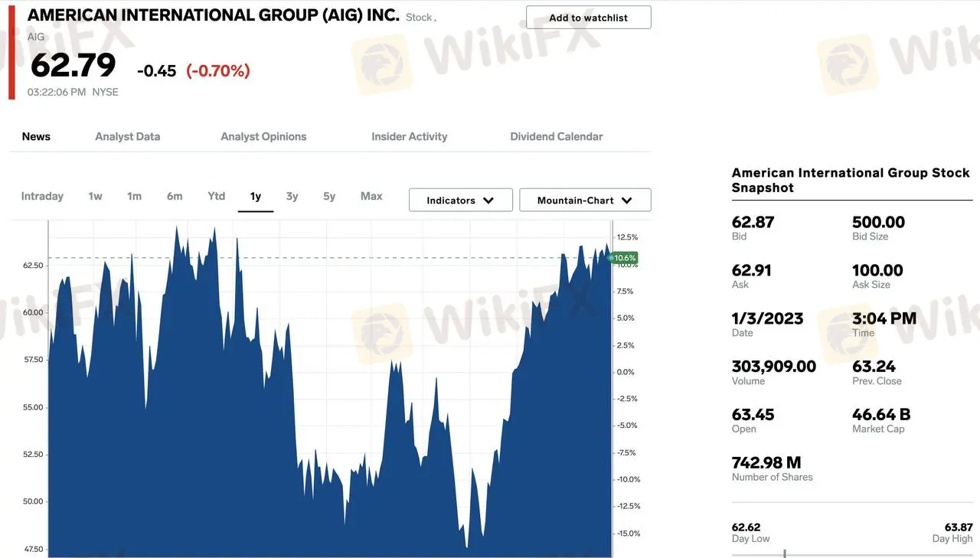This screenshot has width=980, height=558.
Task: Click the NYSE exchange label
Action: coord(106,92)
